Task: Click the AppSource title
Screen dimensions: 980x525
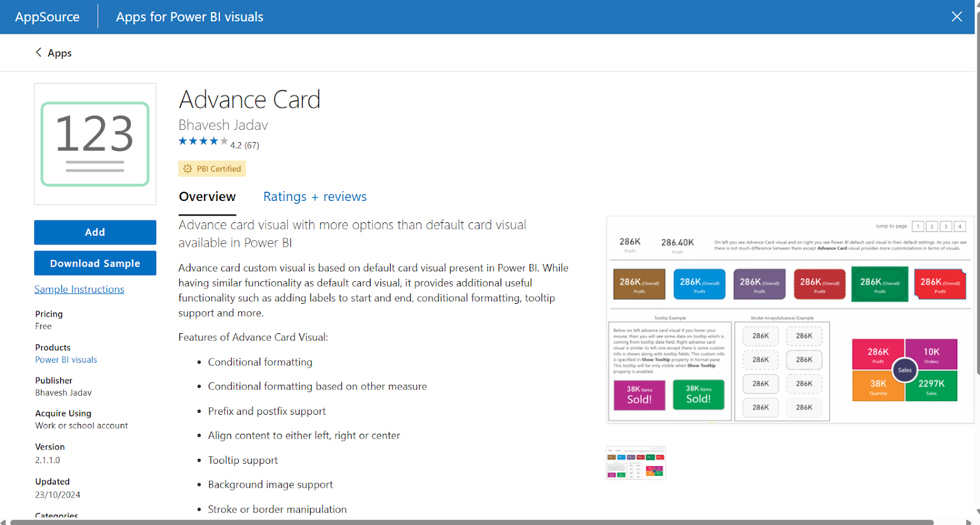Action: pyautogui.click(x=47, y=17)
